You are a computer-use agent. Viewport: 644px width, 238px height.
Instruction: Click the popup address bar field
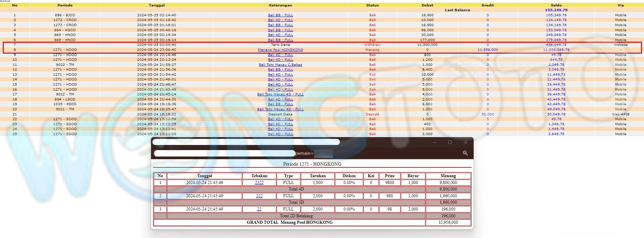click(224, 153)
